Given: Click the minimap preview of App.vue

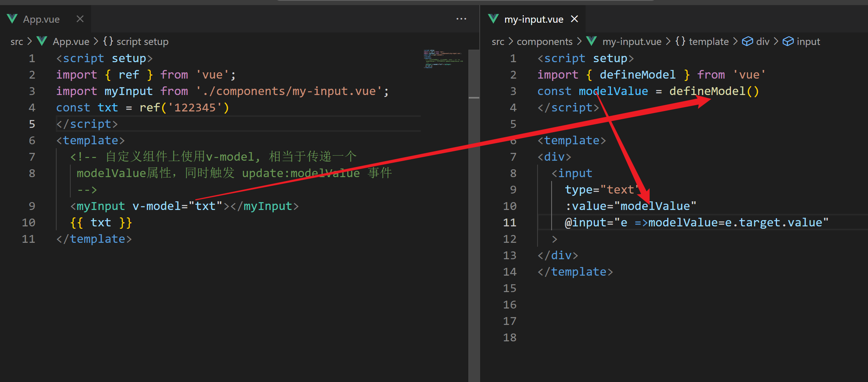Looking at the screenshot, I should (444, 59).
